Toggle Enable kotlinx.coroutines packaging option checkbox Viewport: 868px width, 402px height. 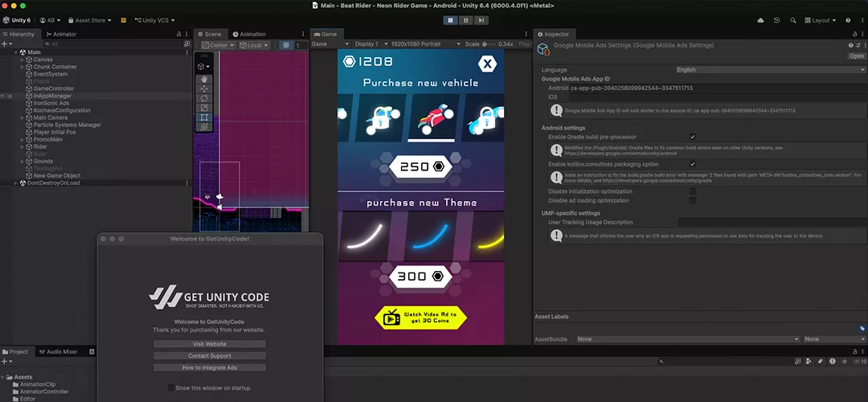693,164
